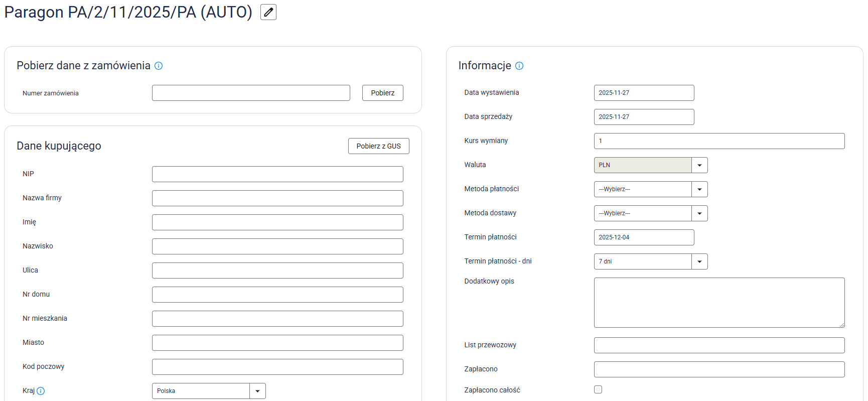Click info icon next to Pobierz dane z zamówienia
The width and height of the screenshot is (868, 401).
[159, 66]
